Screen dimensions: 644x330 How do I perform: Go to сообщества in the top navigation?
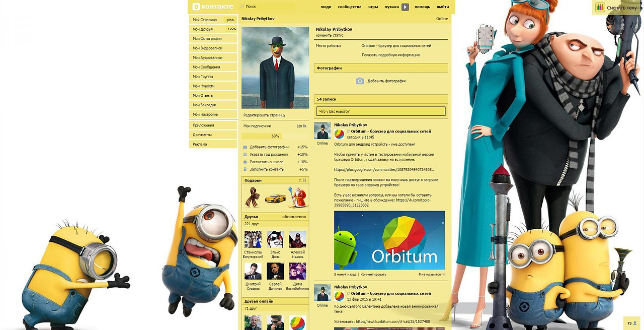point(350,7)
